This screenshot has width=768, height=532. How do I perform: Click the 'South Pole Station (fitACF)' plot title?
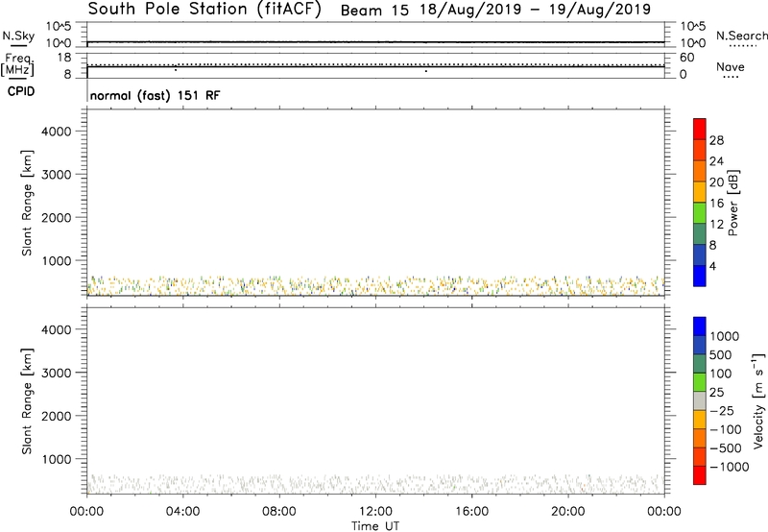coord(204,9)
